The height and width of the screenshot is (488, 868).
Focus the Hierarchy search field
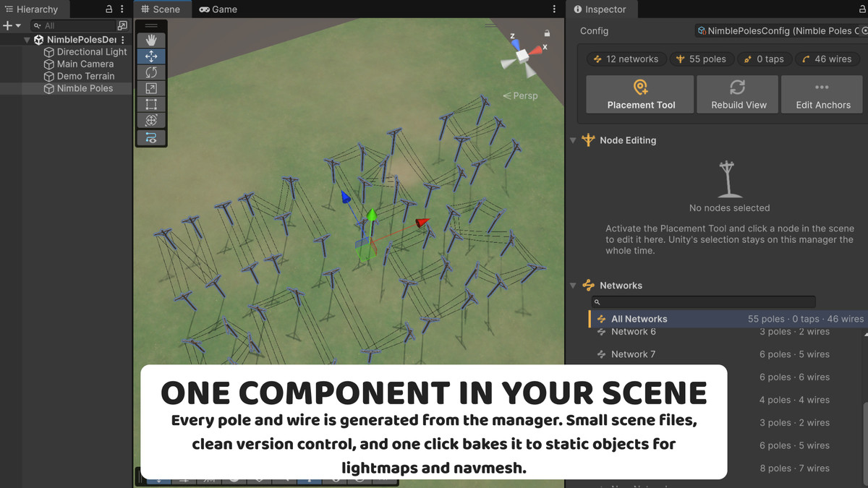click(72, 25)
